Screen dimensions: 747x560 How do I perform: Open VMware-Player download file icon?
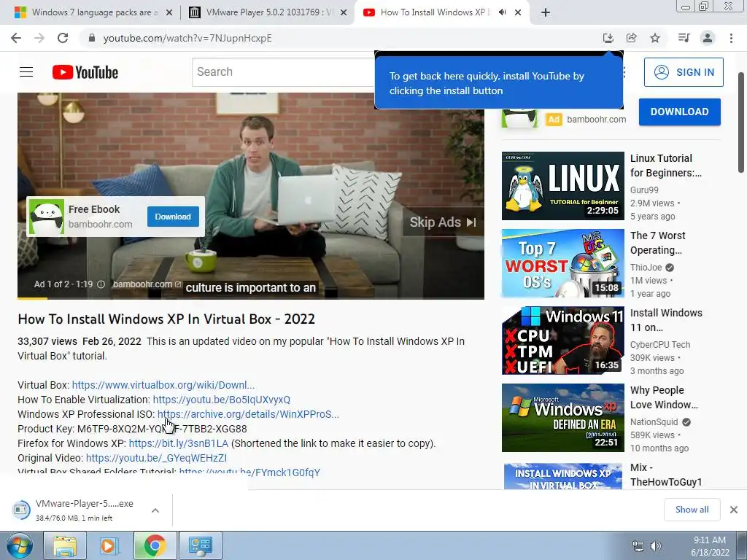click(20, 510)
